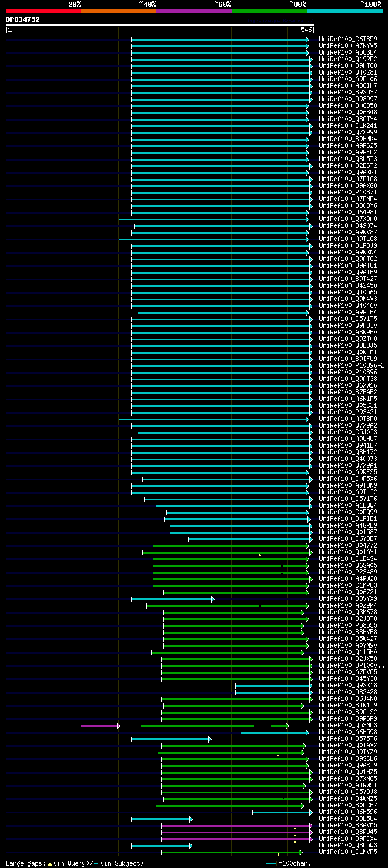Click the green ~80% identity legend segment
Viewport: 388px width, 868px height.
tap(269, 11)
